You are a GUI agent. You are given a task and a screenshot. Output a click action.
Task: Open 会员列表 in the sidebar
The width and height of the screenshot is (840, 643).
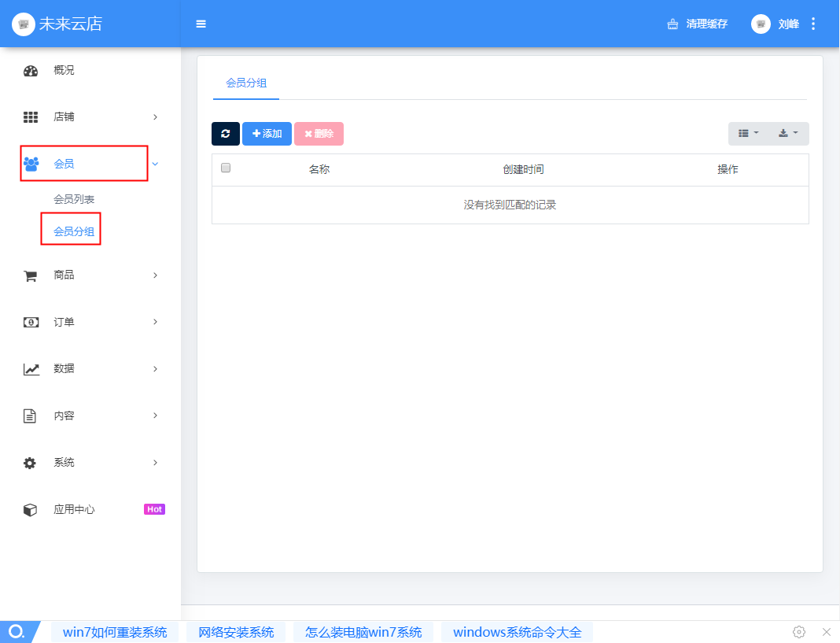click(74, 199)
